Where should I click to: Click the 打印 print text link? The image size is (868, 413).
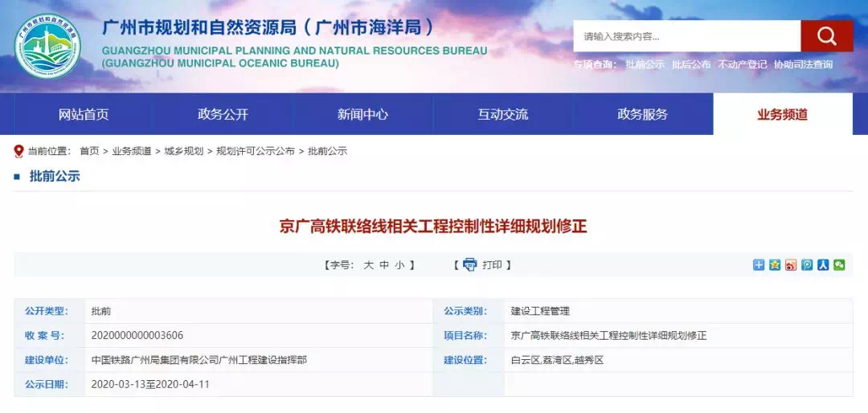coord(492,265)
